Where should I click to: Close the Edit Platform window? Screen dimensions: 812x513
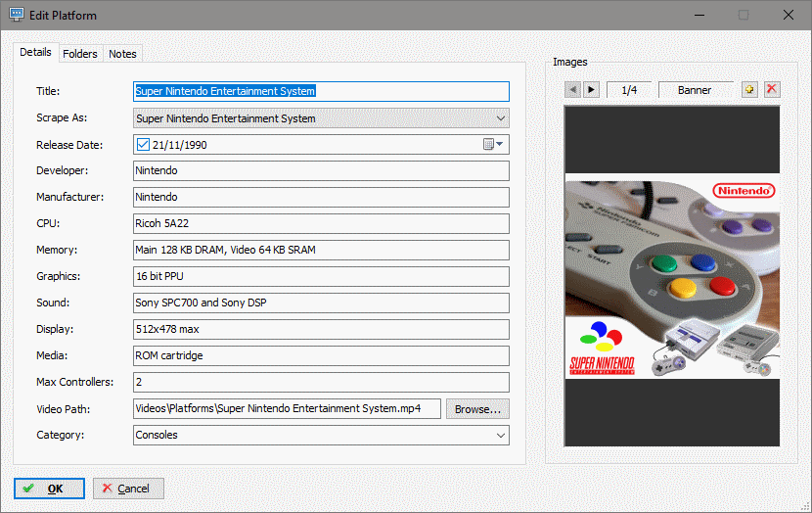click(x=789, y=15)
